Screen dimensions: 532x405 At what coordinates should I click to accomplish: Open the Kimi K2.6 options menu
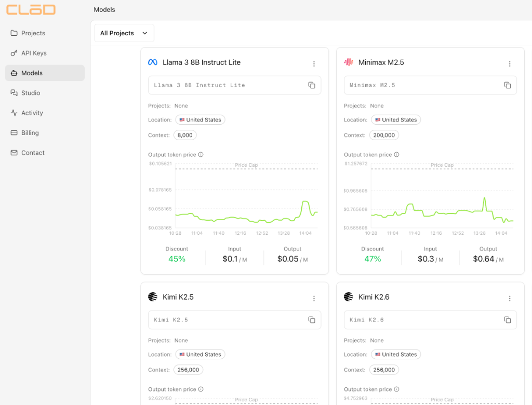click(510, 299)
